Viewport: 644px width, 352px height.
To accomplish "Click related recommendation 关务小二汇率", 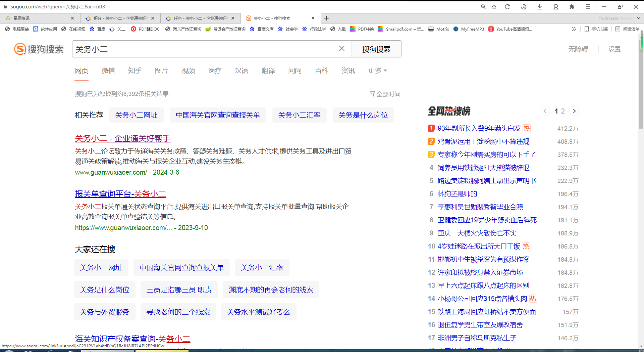I will point(299,115).
